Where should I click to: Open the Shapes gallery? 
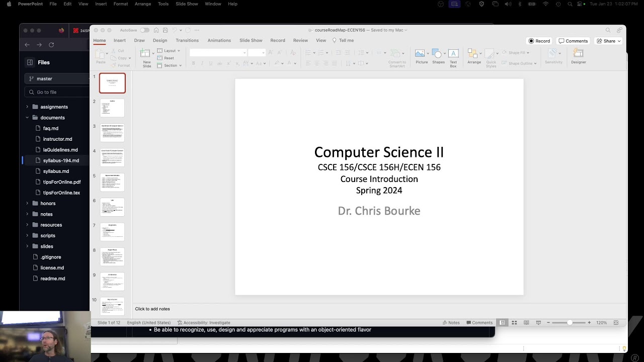coord(438,57)
